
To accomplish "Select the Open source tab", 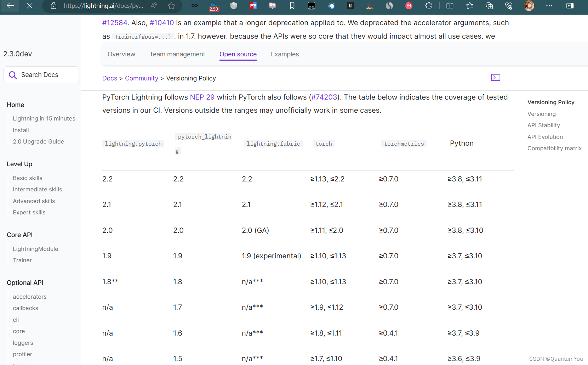I will coord(238,54).
